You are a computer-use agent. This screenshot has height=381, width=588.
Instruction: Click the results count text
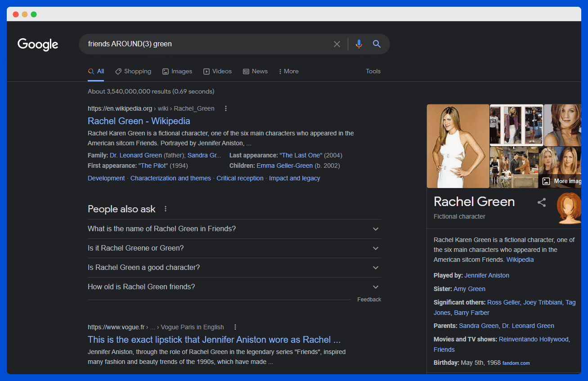click(x=151, y=91)
